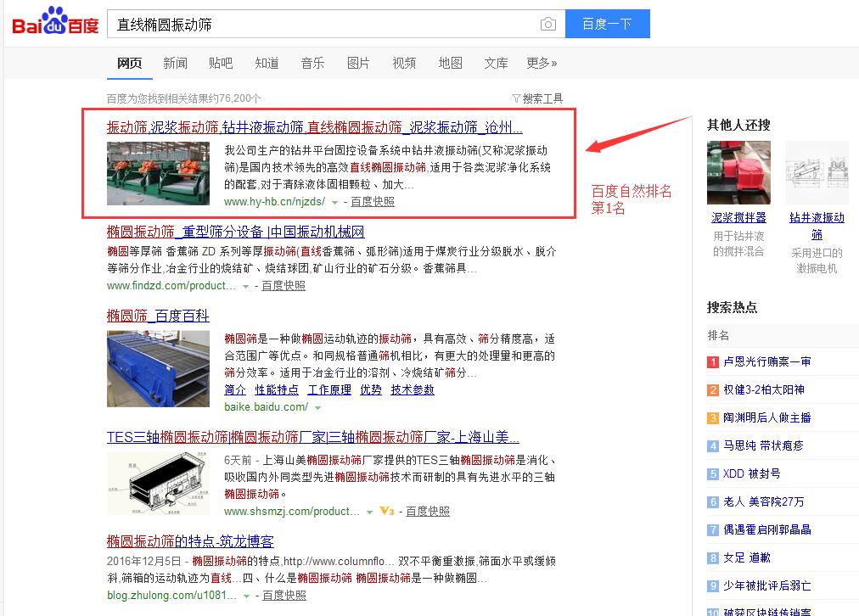Image resolution: width=859 pixels, height=616 pixels.
Task: Click the camera image search icon
Action: coord(548,25)
